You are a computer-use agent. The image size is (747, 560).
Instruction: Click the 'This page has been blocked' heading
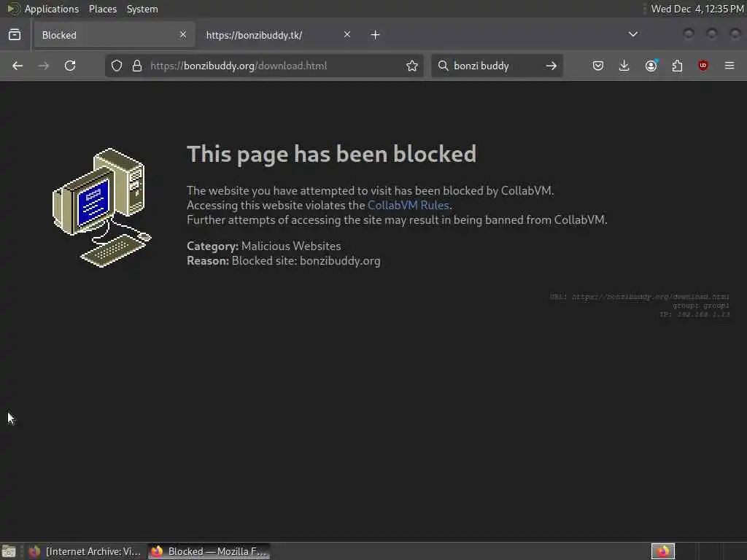click(x=332, y=154)
